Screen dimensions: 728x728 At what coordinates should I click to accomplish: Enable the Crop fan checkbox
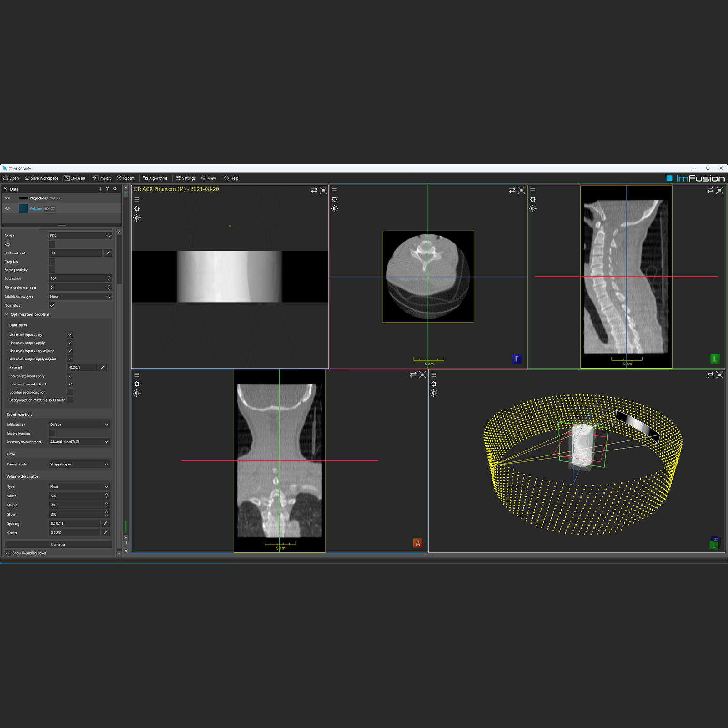(x=52, y=262)
